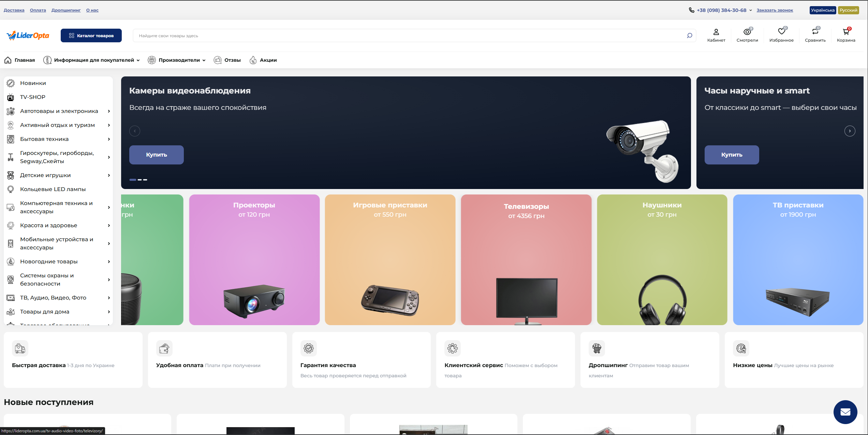Click the Заказать звонок link

[775, 10]
